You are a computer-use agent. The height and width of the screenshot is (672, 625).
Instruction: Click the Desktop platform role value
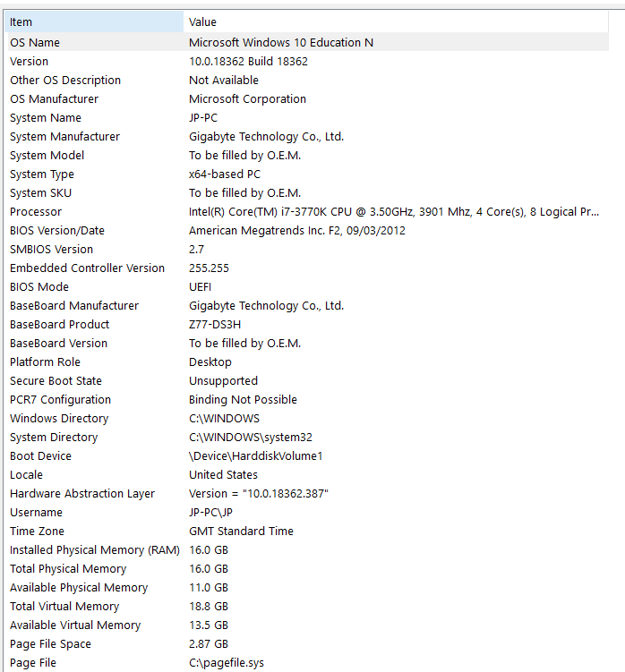click(x=210, y=362)
